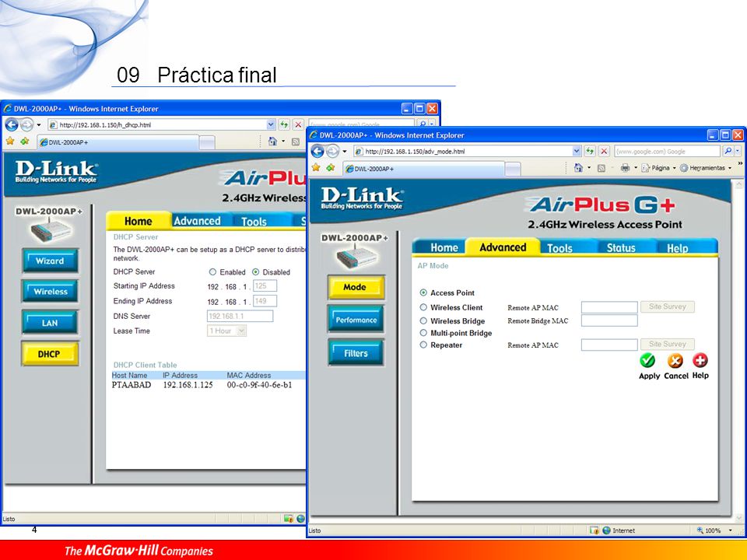This screenshot has width=747, height=560.
Task: Open the Status tab in the front window
Action: coord(621,247)
